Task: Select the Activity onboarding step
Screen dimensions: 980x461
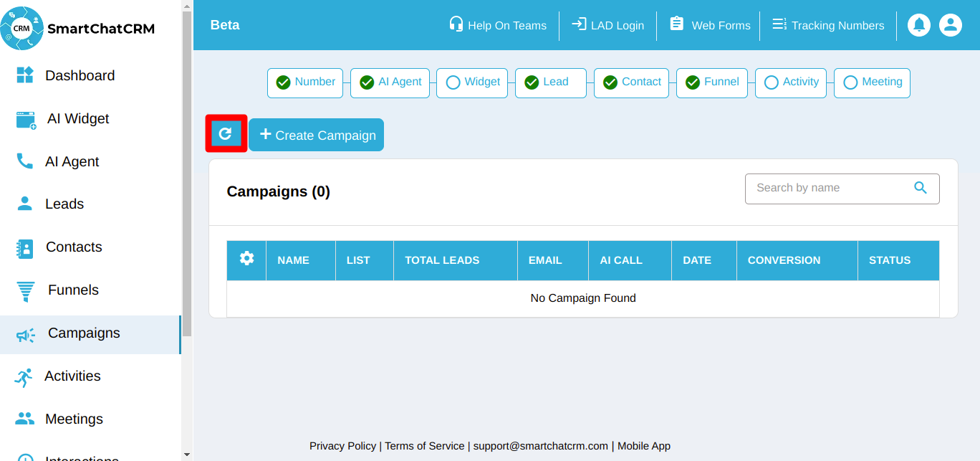Action: tap(791, 82)
